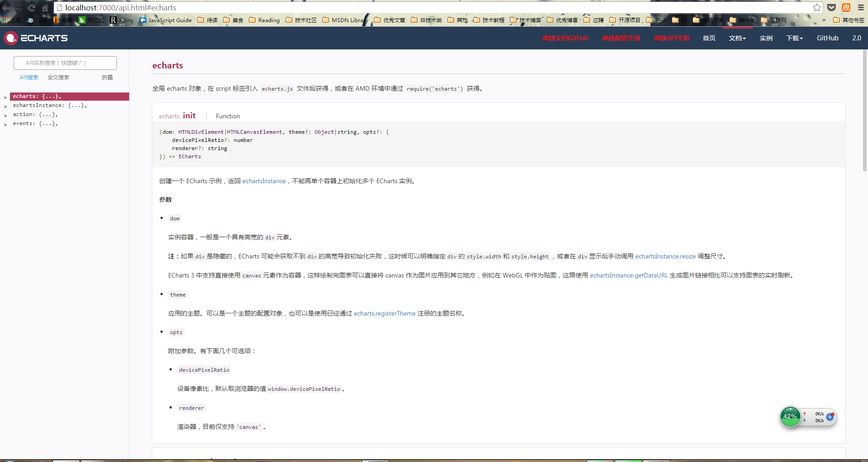Image resolution: width=868 pixels, height=462 pixels.
Task: Go to the browser home page icon
Action: tap(45, 8)
